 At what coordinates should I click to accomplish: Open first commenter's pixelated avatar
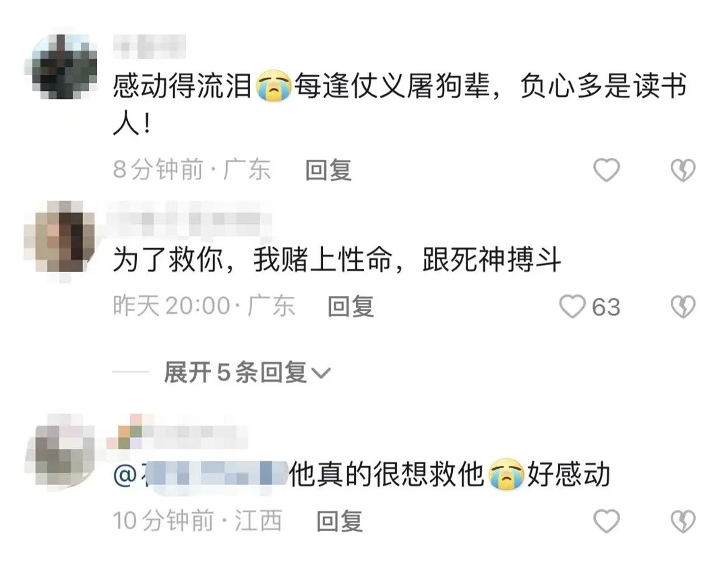click(x=61, y=67)
